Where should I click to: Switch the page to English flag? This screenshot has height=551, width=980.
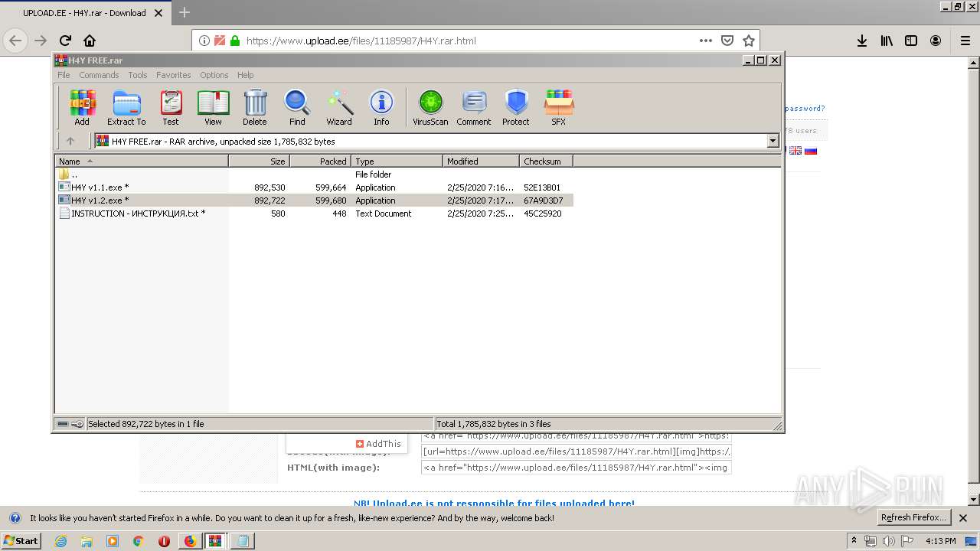(x=795, y=151)
